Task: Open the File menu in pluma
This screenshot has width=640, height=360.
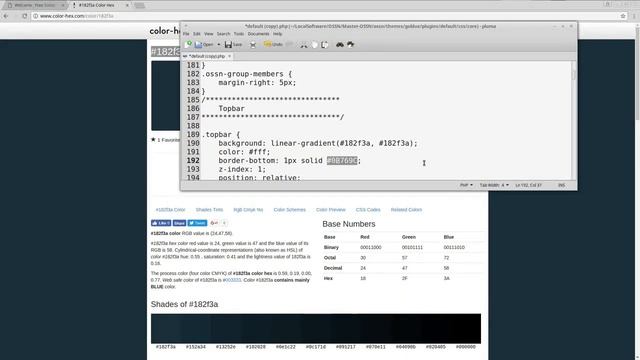Action: click(x=186, y=34)
